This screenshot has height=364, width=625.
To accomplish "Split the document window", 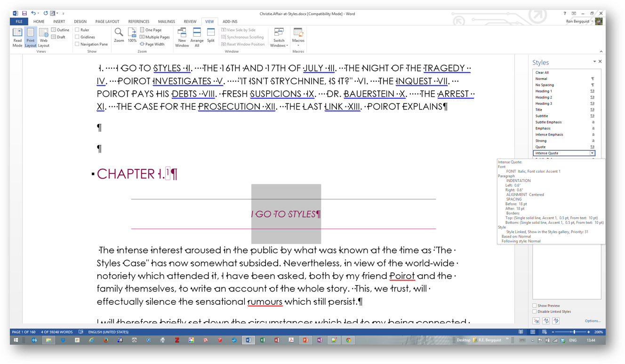I will click(x=211, y=35).
